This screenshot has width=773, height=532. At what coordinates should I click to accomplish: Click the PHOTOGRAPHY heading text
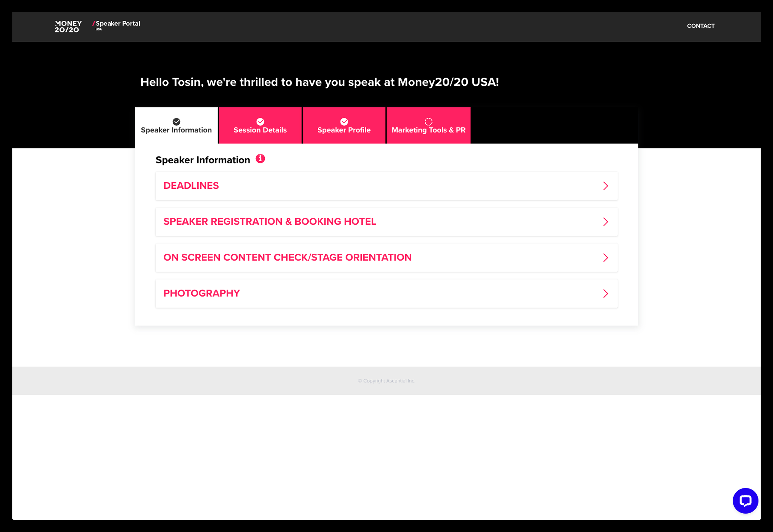point(201,293)
